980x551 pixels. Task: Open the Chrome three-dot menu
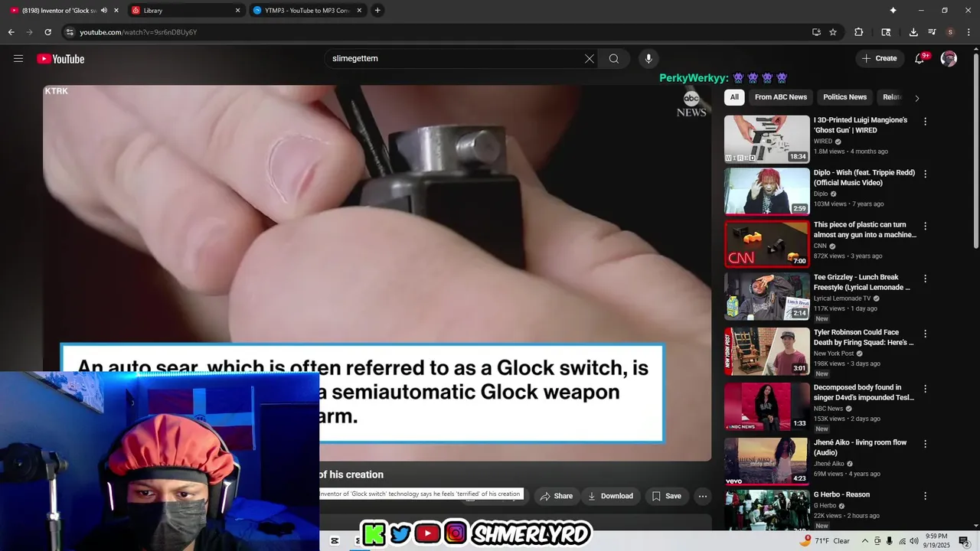click(x=969, y=32)
